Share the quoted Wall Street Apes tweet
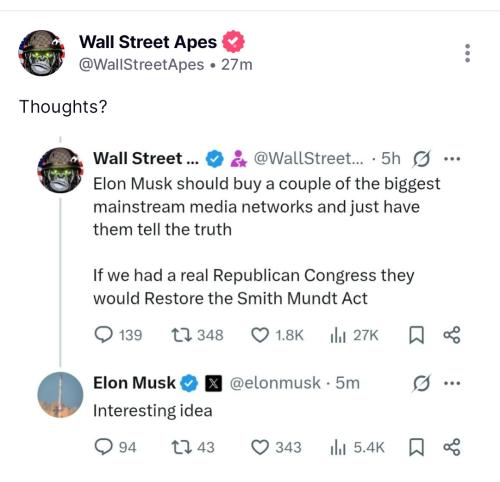500x482 pixels. pyautogui.click(x=452, y=335)
